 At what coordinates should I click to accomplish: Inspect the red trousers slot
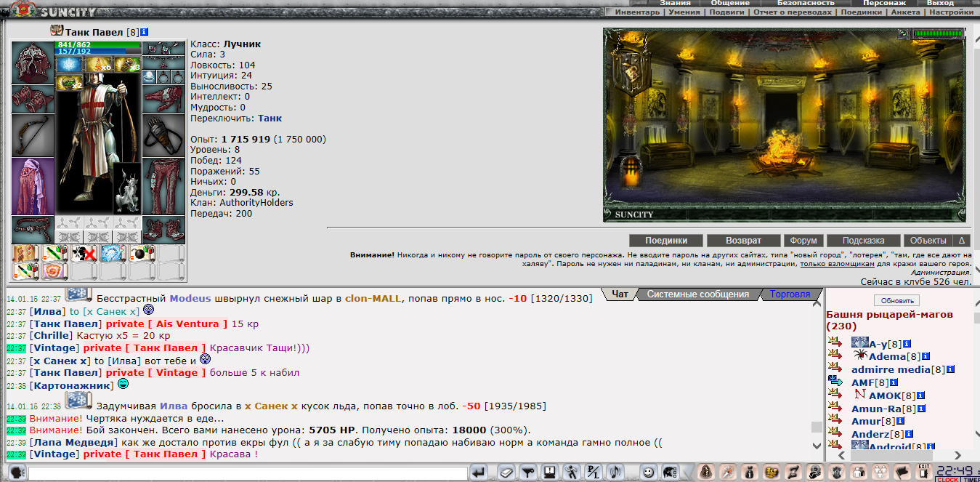coord(164,186)
